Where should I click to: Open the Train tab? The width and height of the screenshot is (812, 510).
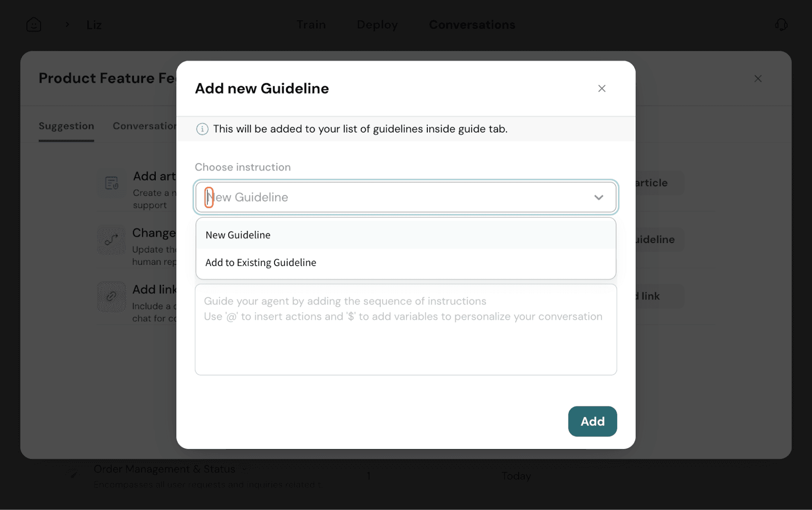click(x=311, y=24)
